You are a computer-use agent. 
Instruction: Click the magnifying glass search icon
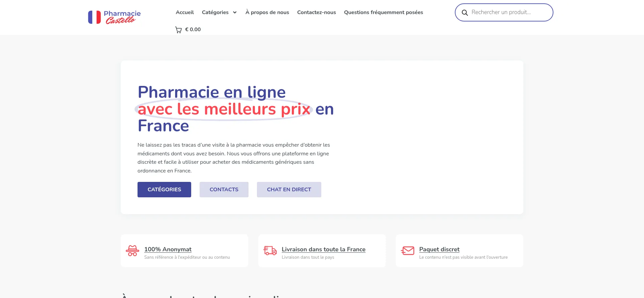465,13
